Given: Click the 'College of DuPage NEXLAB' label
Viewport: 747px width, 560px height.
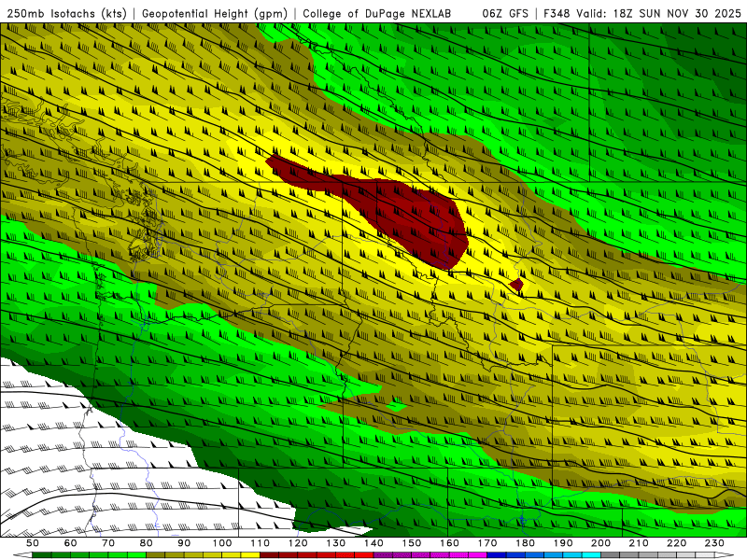Looking at the screenshot, I should point(376,13).
